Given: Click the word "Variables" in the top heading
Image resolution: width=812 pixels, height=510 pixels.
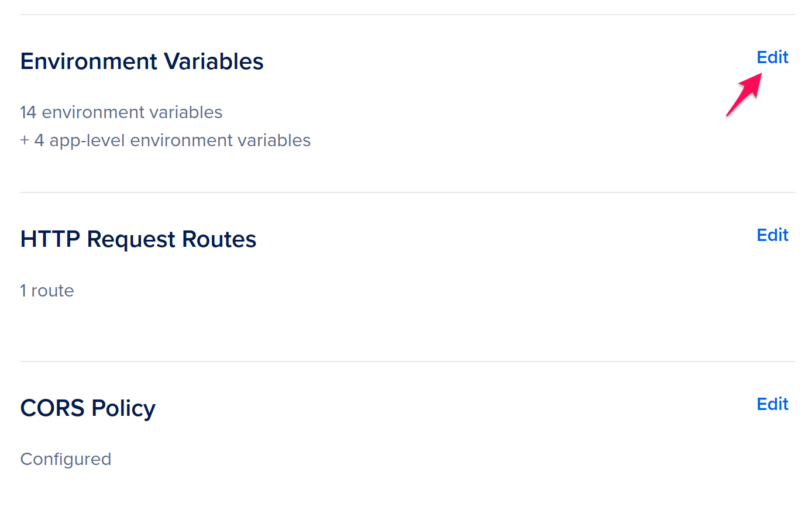Looking at the screenshot, I should tap(214, 61).
